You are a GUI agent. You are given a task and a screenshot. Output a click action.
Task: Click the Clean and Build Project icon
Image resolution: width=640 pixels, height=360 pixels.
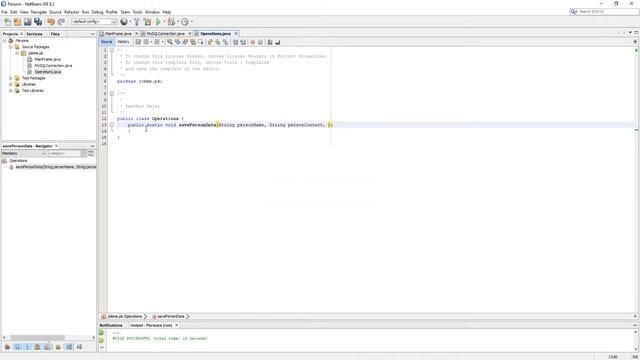coord(147,22)
